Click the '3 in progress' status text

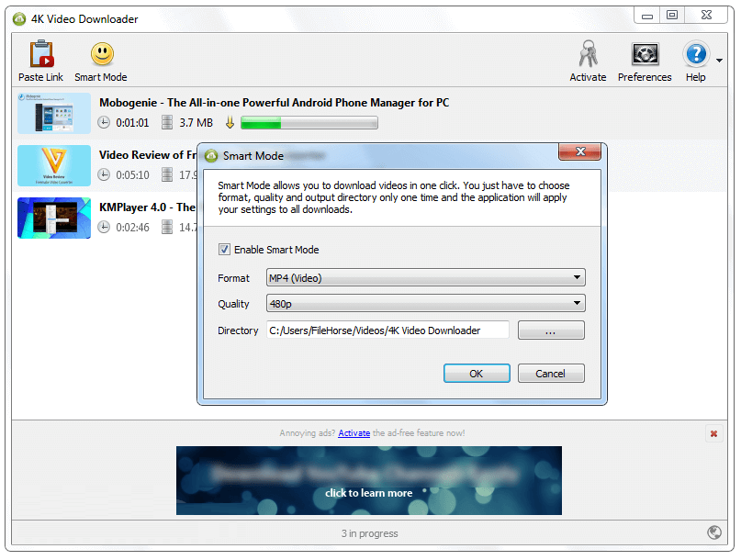coord(369,533)
